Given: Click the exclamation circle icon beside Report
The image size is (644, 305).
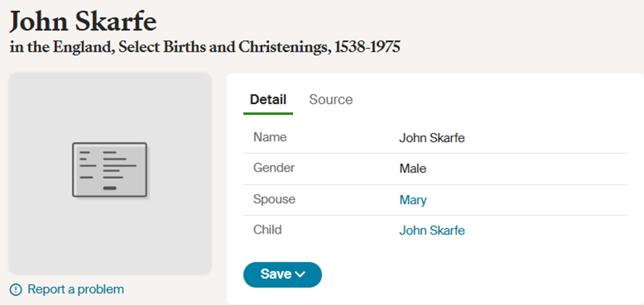Looking at the screenshot, I should [x=16, y=290].
